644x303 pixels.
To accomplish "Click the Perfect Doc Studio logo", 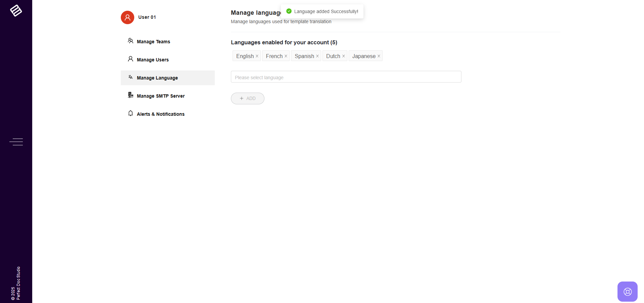I will 16,10.
